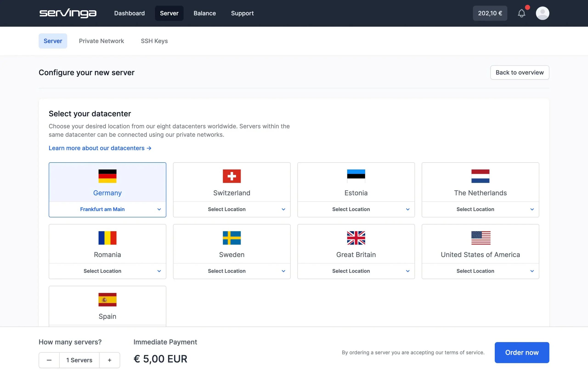Click United States of America label
The width and height of the screenshot is (588, 378).
coord(481,254)
